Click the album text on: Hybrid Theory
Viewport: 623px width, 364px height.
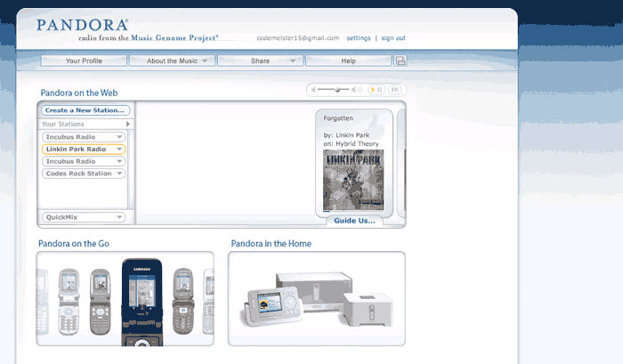click(x=351, y=144)
